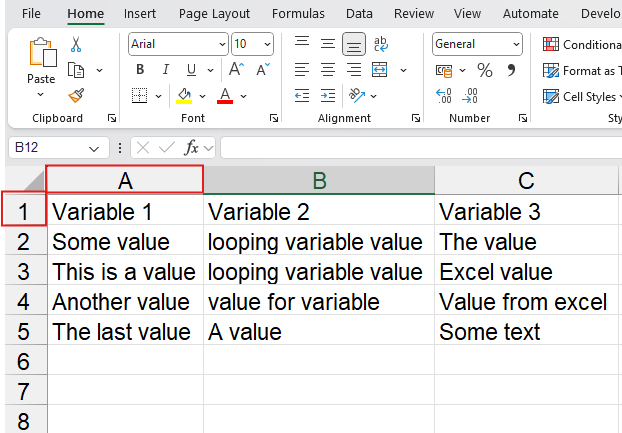Expand the Font Color palette arrow
The image size is (622, 433).
pyautogui.click(x=244, y=96)
